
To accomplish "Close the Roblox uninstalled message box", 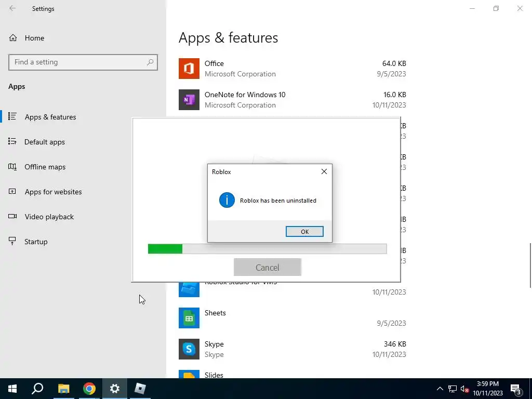I will point(324,171).
